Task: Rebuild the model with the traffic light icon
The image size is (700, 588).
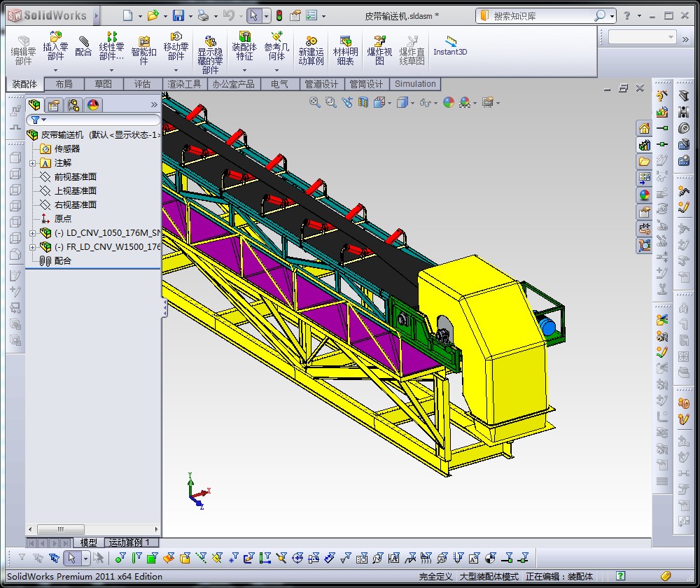Action: (x=279, y=16)
